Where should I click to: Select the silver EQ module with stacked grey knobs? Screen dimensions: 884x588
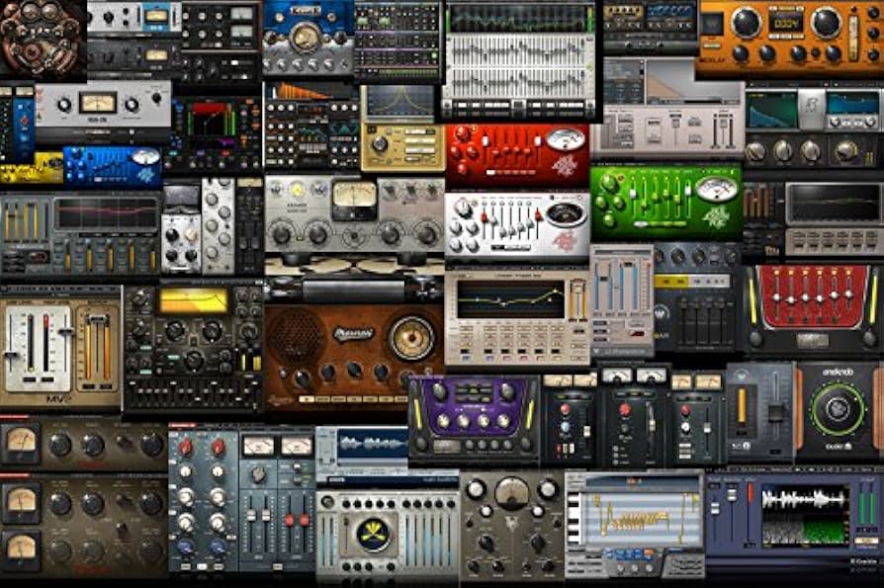tap(219, 226)
